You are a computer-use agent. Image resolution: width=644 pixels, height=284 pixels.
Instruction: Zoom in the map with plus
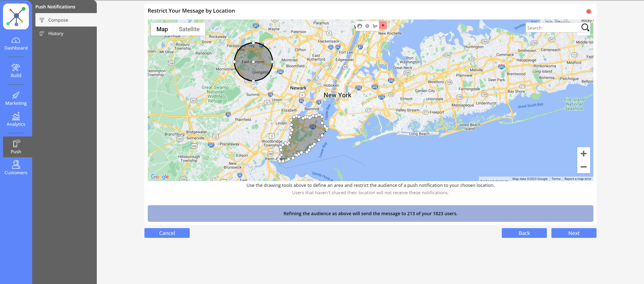583,154
